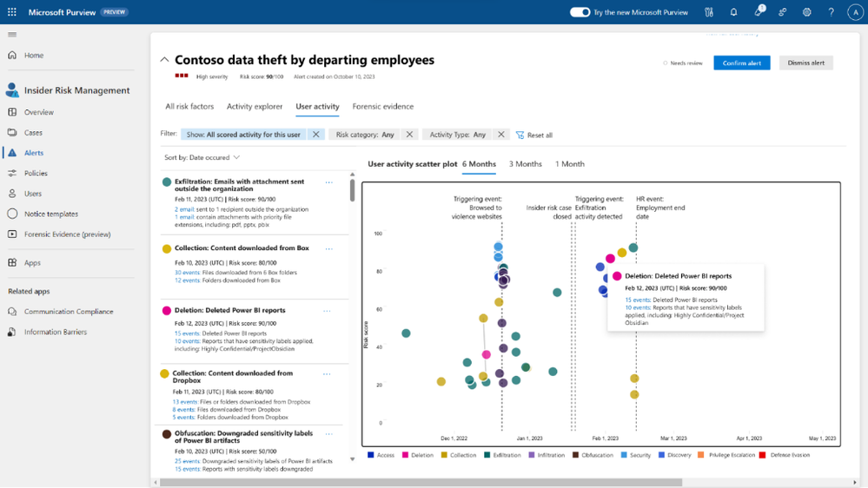The width and height of the screenshot is (868, 488).
Task: Open Policies in sidebar
Action: point(36,173)
